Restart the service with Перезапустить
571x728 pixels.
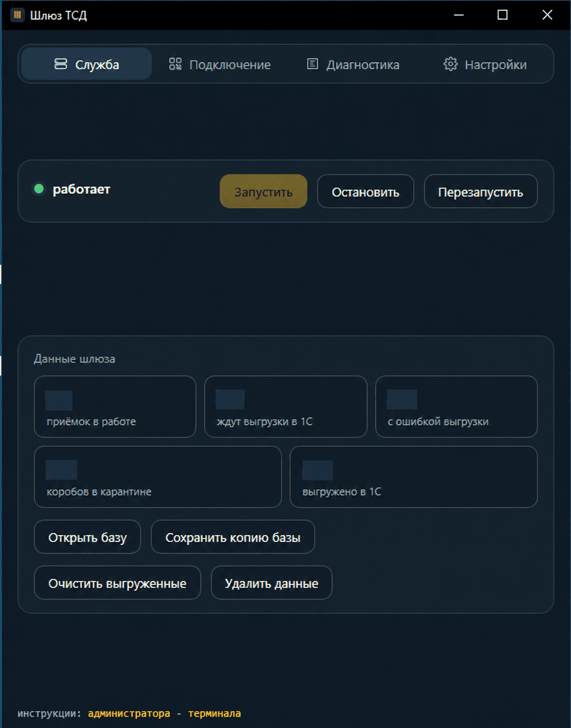pyautogui.click(x=481, y=192)
